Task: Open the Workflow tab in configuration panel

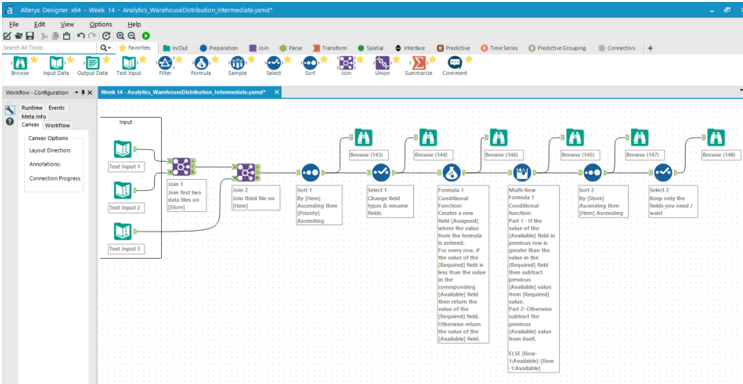Action: tap(57, 125)
